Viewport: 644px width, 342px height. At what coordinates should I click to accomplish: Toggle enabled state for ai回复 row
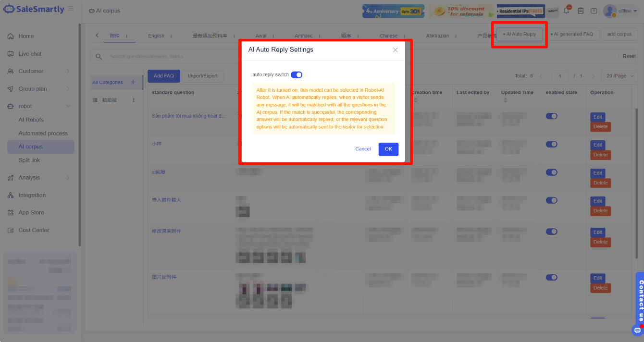click(x=551, y=172)
